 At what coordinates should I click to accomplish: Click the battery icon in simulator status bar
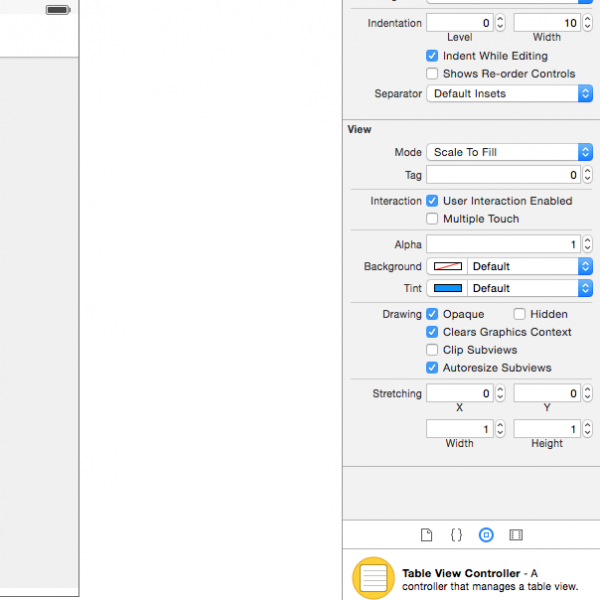coord(58,10)
